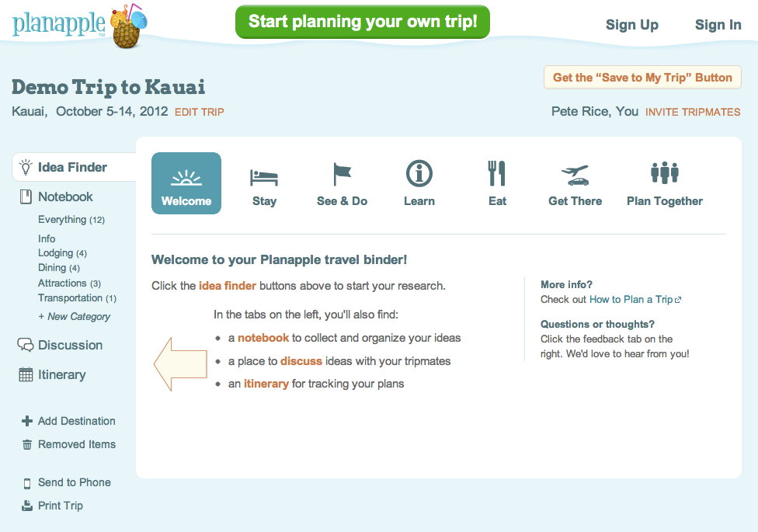Open the Idea Finder tab
Screen dimensions: 758x532
coord(72,167)
